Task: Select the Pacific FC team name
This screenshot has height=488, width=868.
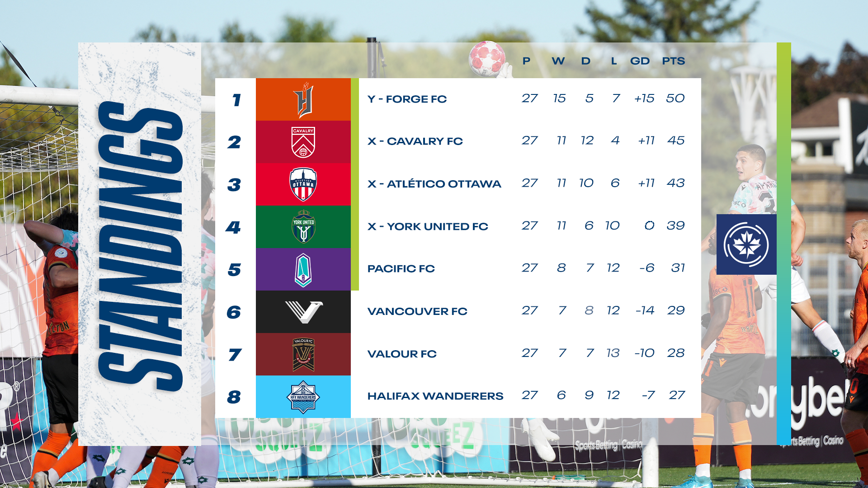Action: click(401, 269)
